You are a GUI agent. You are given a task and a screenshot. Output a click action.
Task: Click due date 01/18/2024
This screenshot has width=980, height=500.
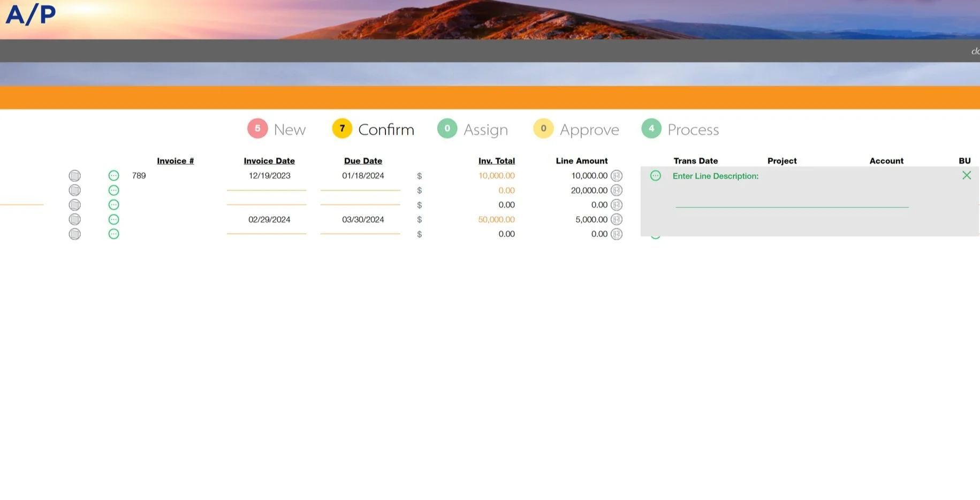tap(363, 175)
